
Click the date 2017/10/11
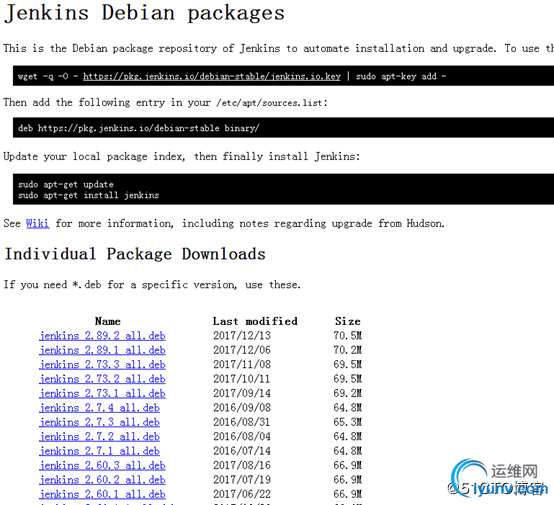coord(242,379)
